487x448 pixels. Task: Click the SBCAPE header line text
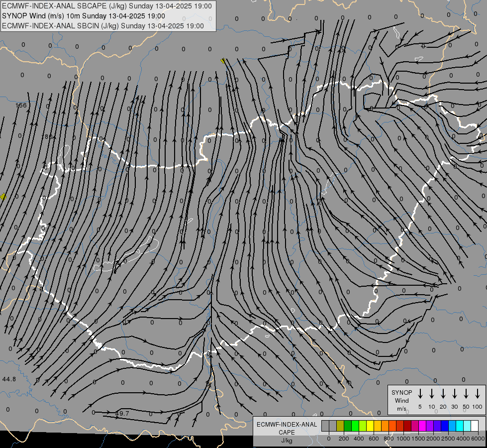point(107,6)
